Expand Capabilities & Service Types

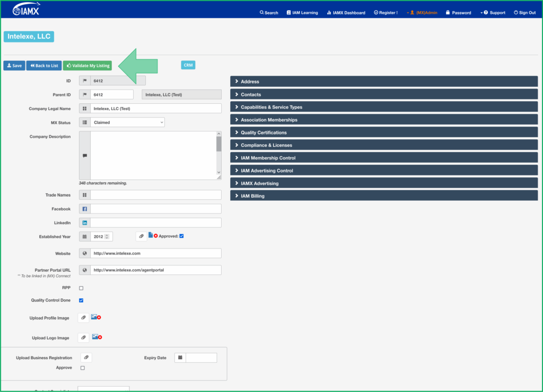point(384,107)
